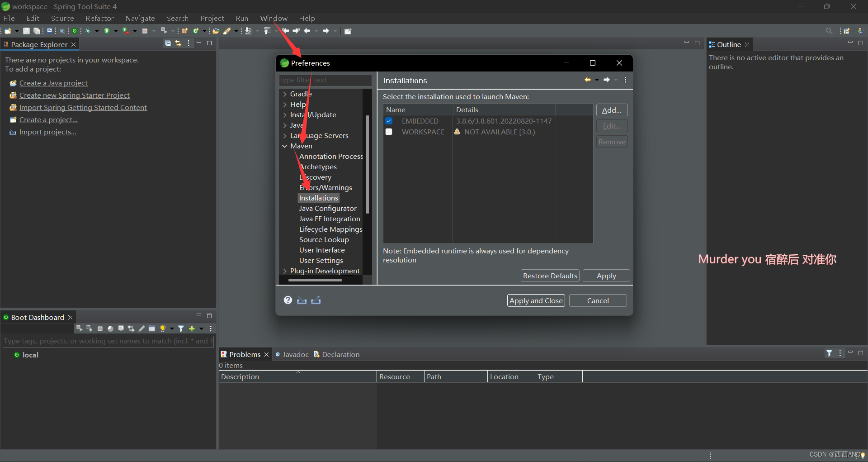Click Boot Dashboard properties table icon

(x=152, y=329)
